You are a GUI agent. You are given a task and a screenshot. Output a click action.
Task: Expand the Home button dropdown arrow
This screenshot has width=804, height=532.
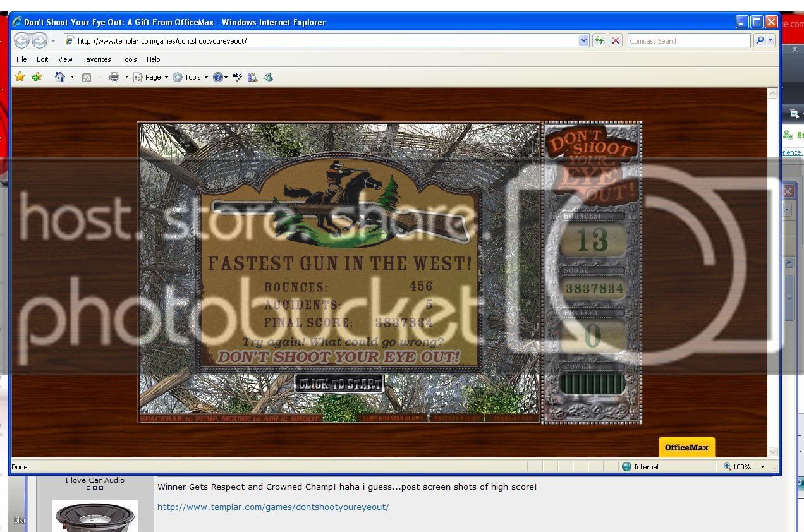pyautogui.click(x=72, y=77)
